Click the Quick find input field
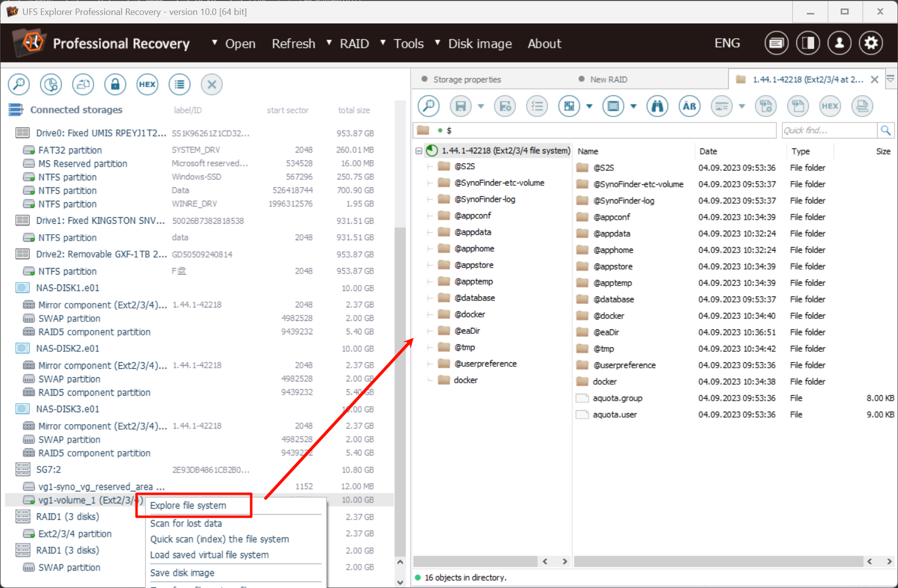This screenshot has height=588, width=898. point(828,131)
